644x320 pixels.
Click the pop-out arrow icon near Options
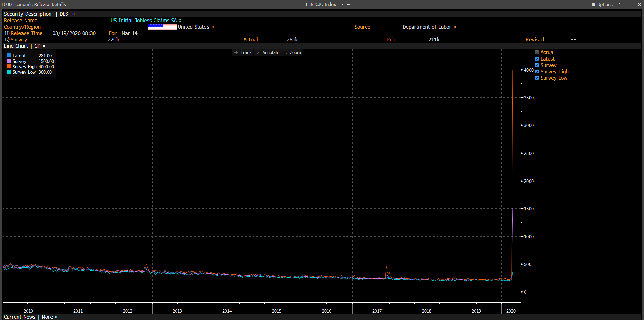point(619,4)
